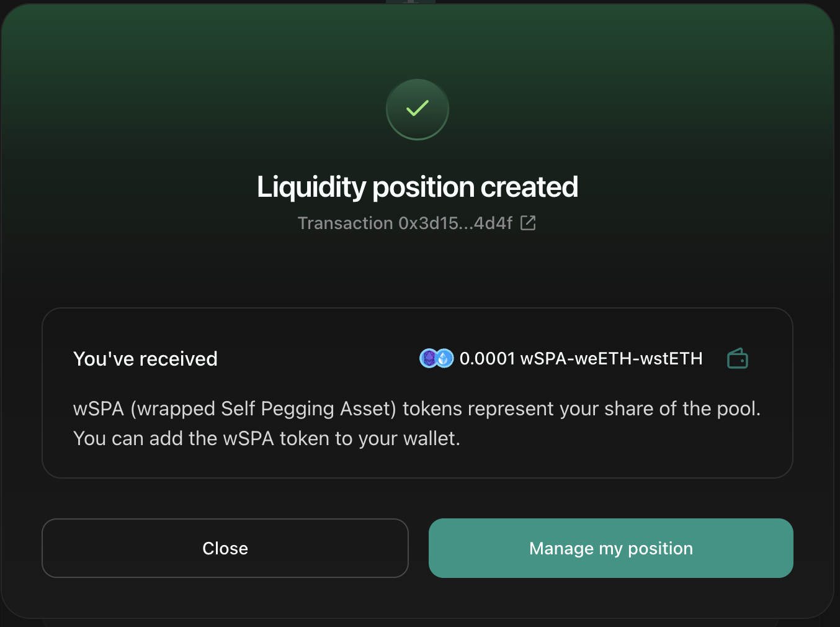Select the 0.0001 wSPA-weETH-wstETH amount text
840x627 pixels.
coord(581,359)
